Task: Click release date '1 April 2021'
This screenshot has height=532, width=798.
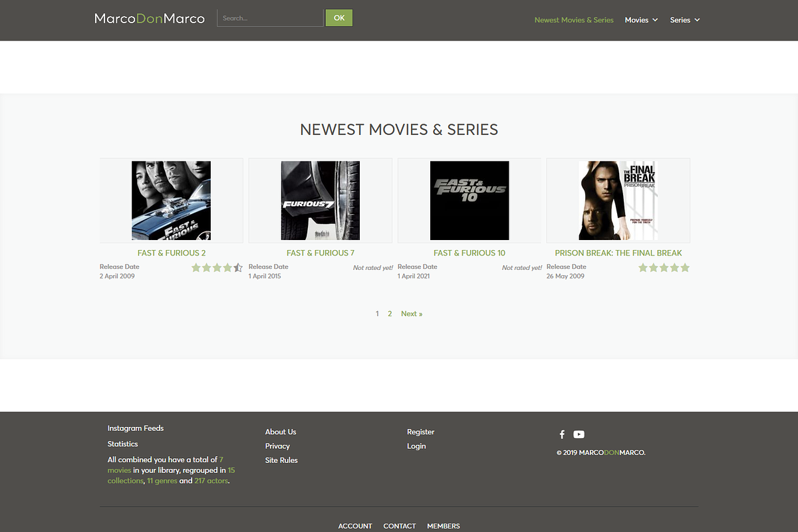Action: (414, 276)
